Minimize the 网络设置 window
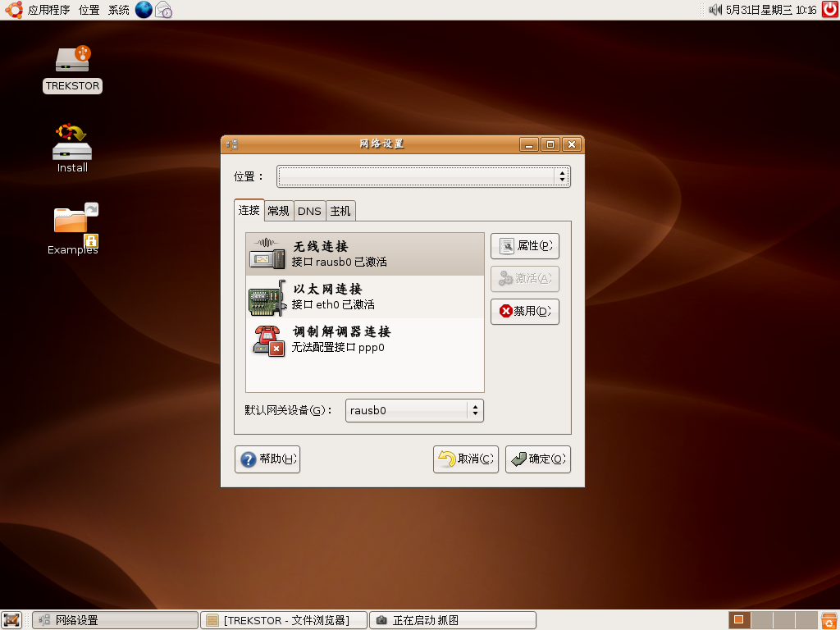 [x=529, y=144]
